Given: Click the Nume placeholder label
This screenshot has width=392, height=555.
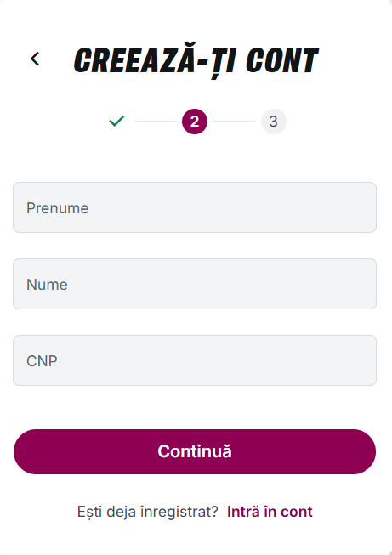Looking at the screenshot, I should pos(47,285).
